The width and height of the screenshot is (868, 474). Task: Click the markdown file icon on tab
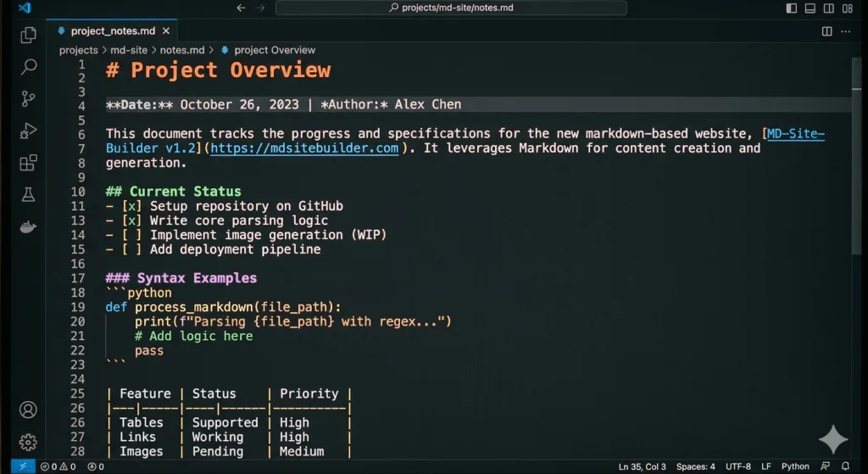(61, 31)
